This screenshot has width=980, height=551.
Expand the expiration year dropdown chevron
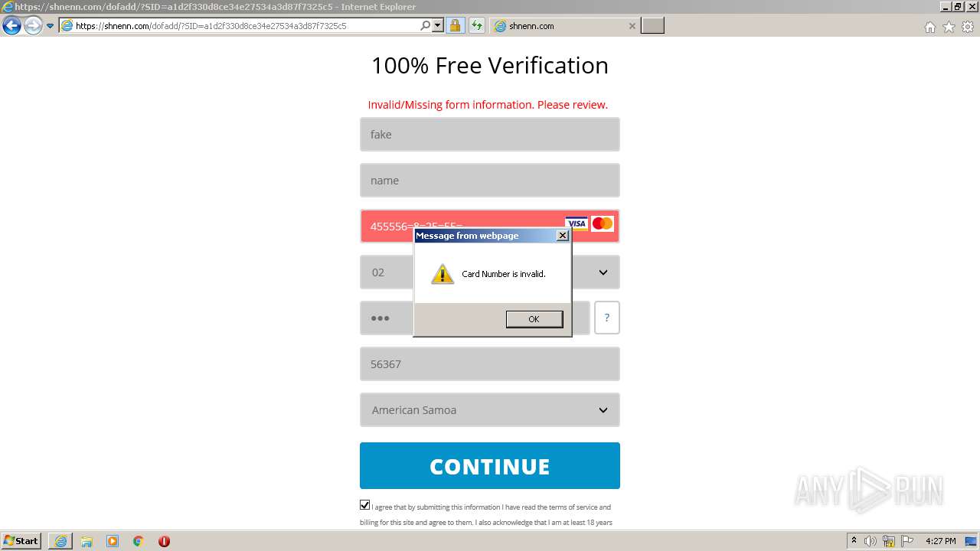point(603,272)
